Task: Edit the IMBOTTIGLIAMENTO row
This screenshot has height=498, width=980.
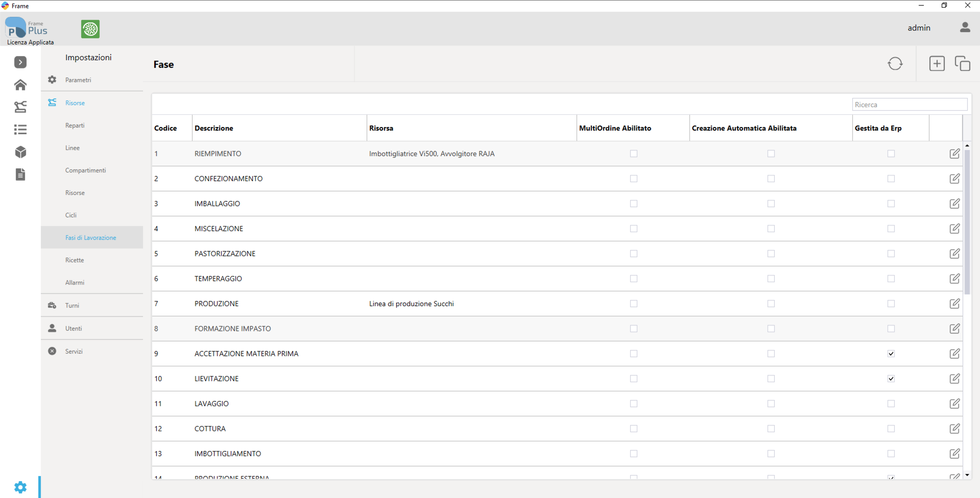Action: coord(954,454)
